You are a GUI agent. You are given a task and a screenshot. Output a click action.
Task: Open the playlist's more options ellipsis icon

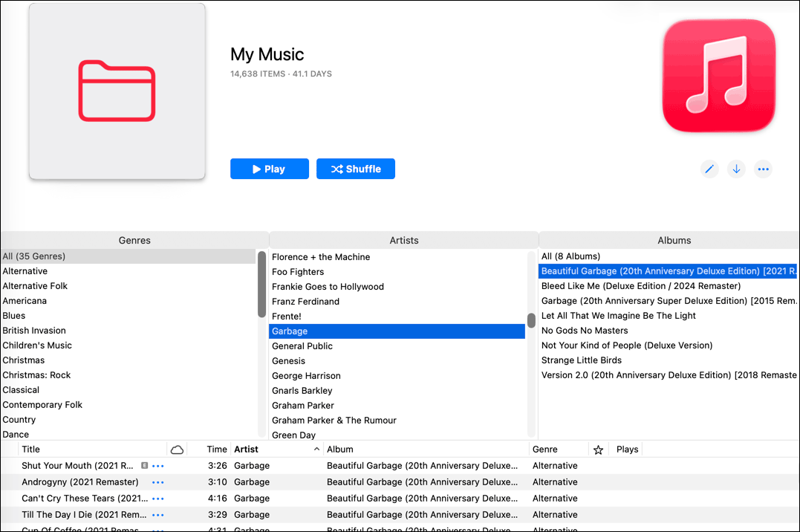763,169
